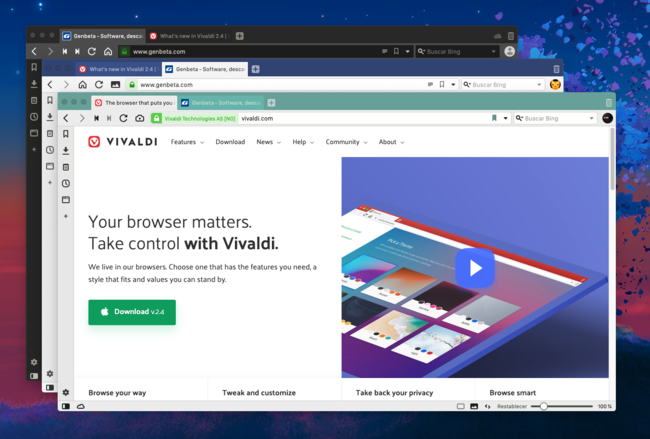The image size is (650, 439).
Task: Toggle side panel in middle window bottom corner
Action: pos(50,388)
